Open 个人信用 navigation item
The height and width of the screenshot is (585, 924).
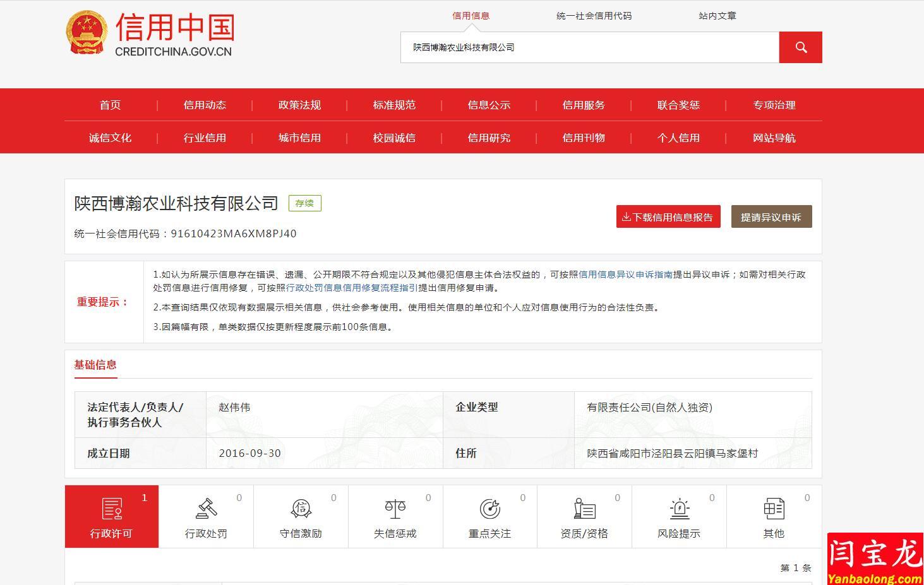pos(678,138)
